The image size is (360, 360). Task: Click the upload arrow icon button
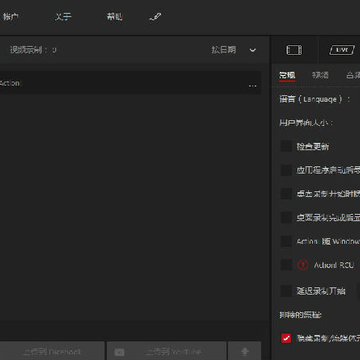[245, 351]
